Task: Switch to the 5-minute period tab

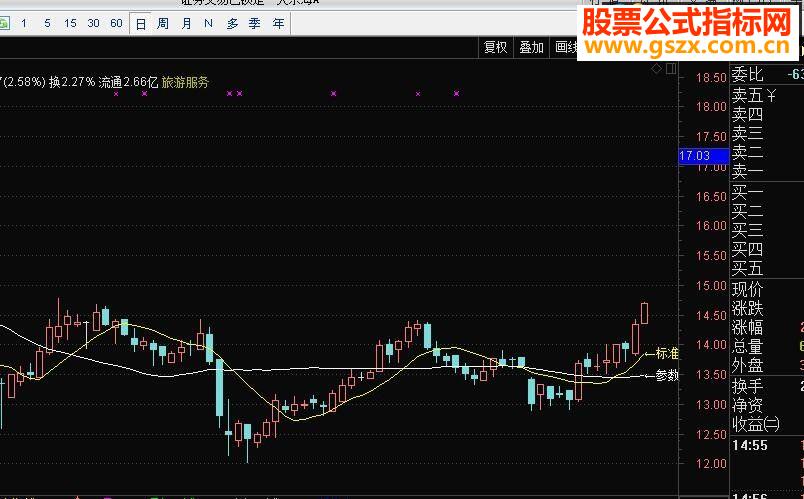Action: click(47, 24)
